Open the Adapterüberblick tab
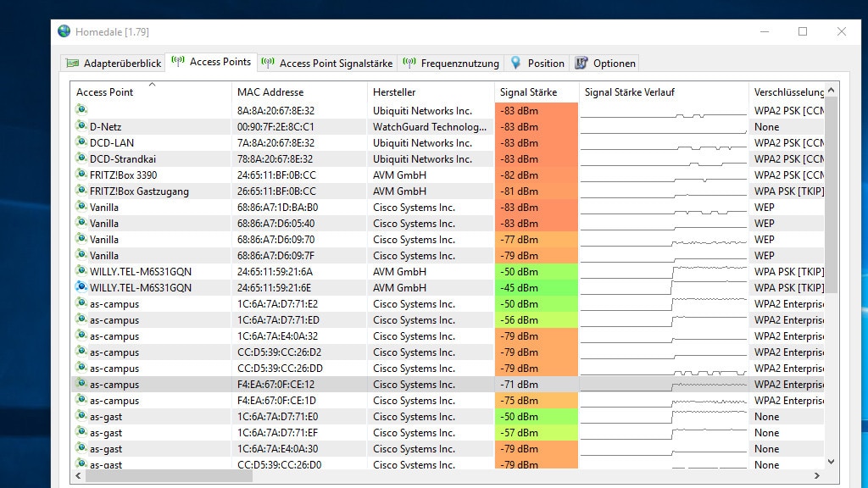Screen dimensions: 868x488 (x=114, y=63)
